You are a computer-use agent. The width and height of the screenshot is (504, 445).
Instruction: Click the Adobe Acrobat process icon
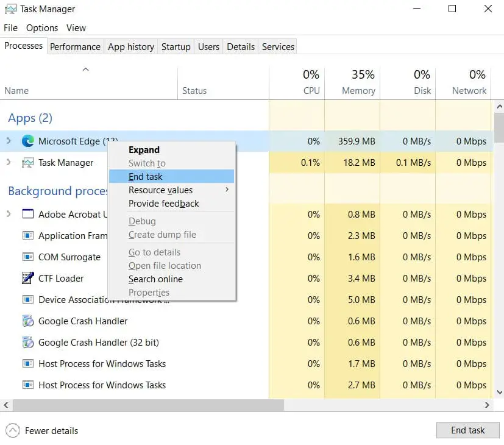click(x=27, y=215)
